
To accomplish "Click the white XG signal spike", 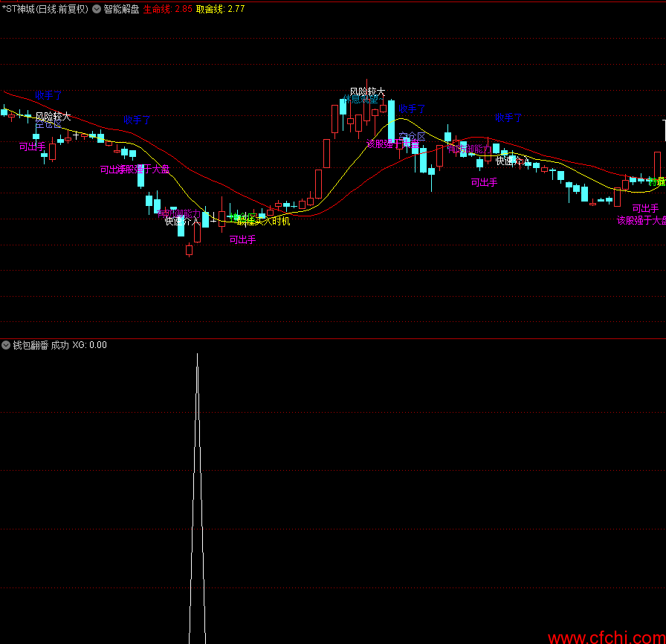I will click(197, 498).
